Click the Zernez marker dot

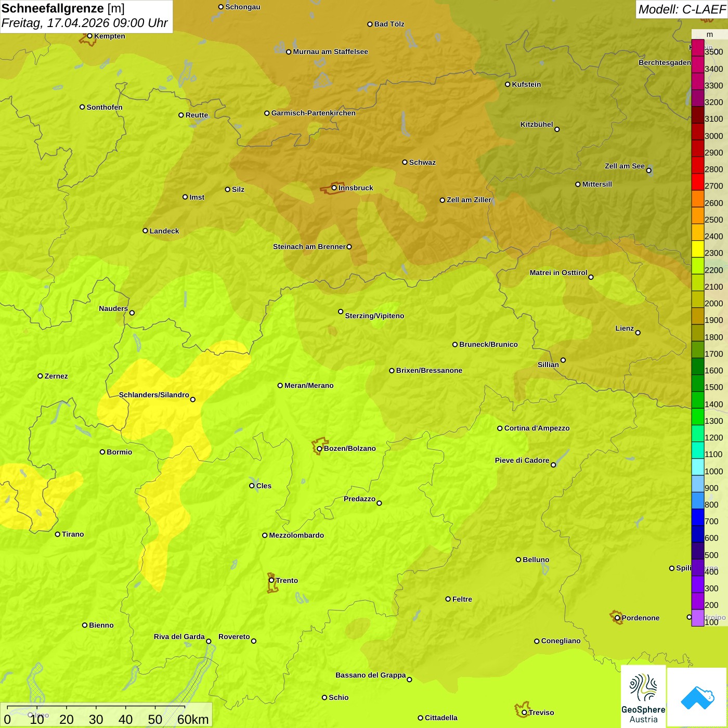pyautogui.click(x=40, y=376)
